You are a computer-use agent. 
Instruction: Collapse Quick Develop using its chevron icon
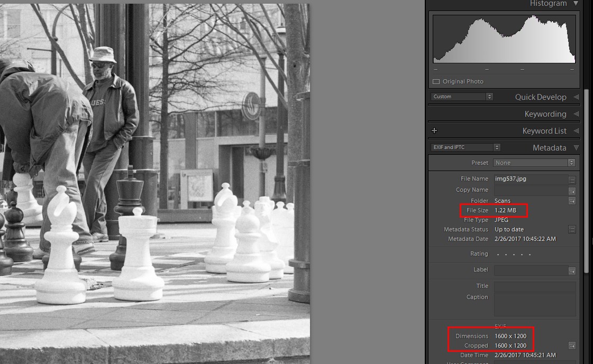click(576, 97)
